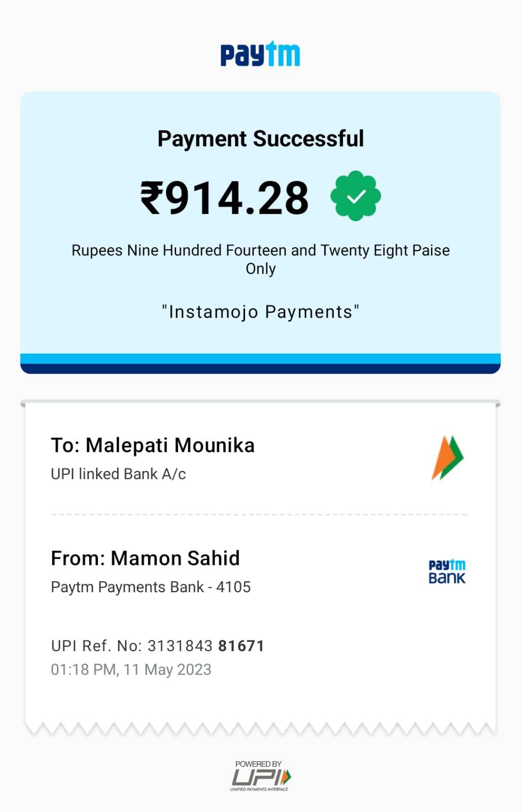
Task: Click the Paytm logo at top
Action: 260,54
